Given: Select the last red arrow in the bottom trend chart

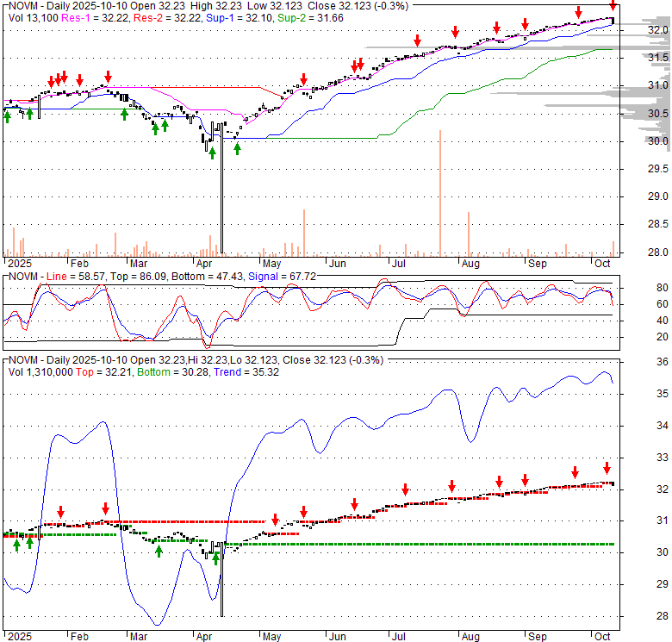Looking at the screenshot, I should (x=607, y=468).
